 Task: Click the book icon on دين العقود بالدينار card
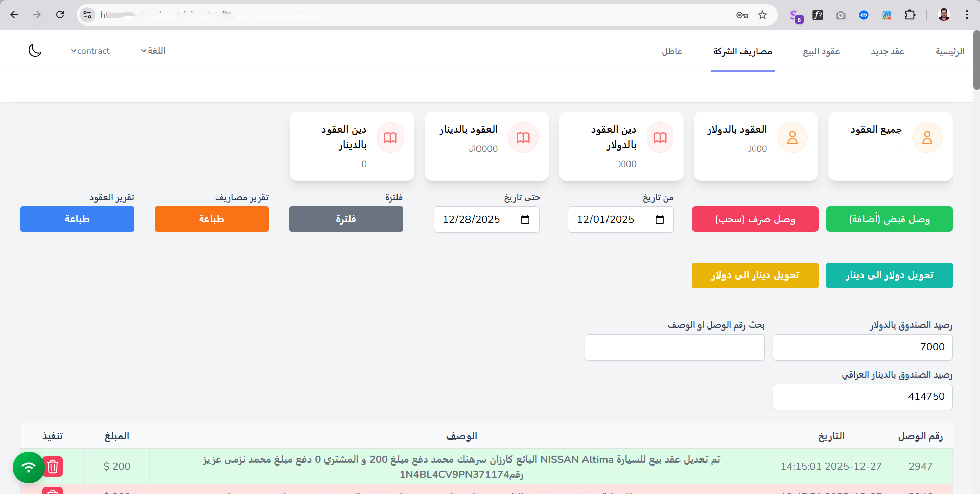(390, 137)
